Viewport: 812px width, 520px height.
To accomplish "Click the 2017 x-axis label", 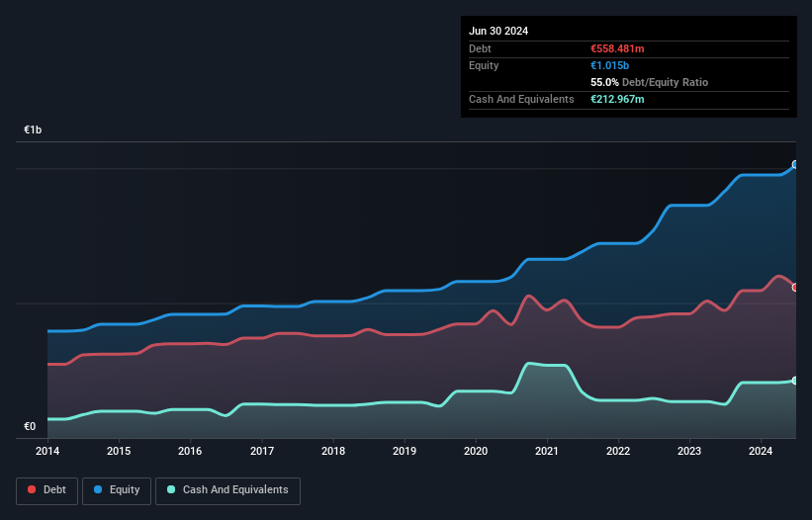I will [262, 451].
